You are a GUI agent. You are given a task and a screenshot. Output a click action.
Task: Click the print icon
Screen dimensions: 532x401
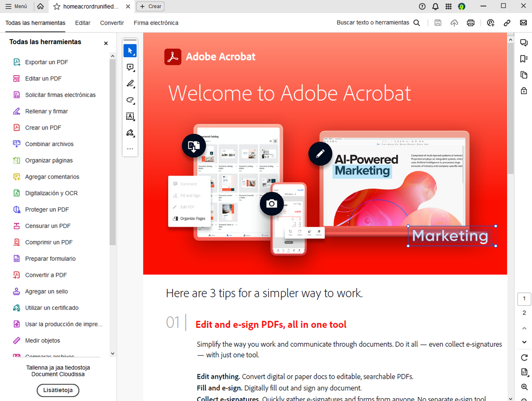click(470, 23)
